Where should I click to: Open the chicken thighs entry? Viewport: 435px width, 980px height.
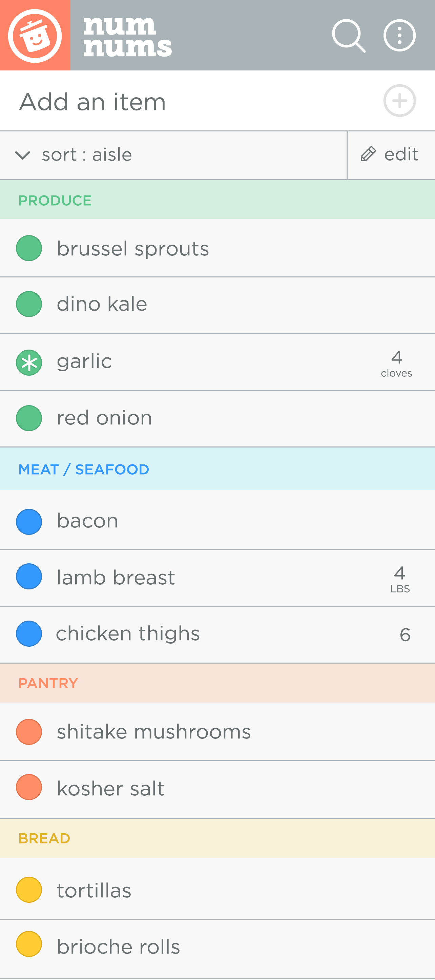coord(128,634)
